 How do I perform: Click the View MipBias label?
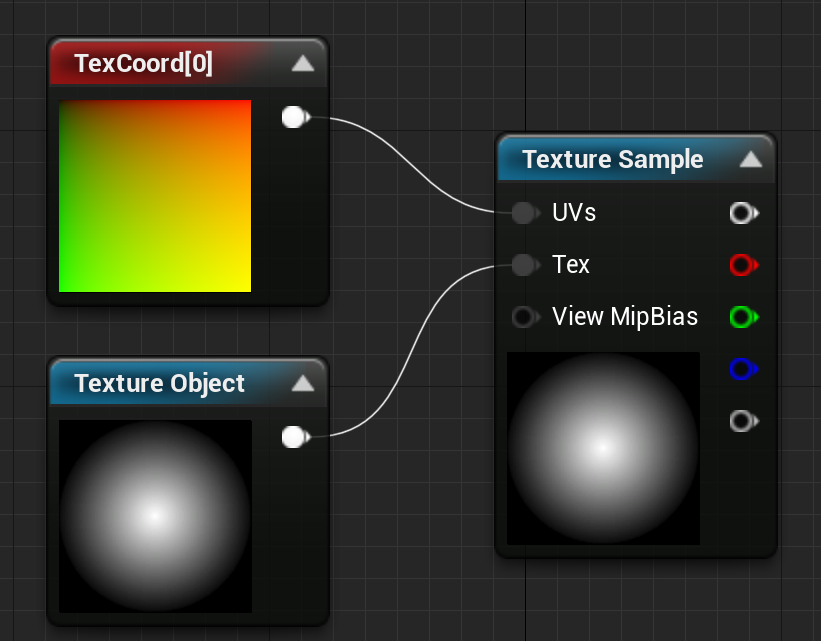pos(625,317)
